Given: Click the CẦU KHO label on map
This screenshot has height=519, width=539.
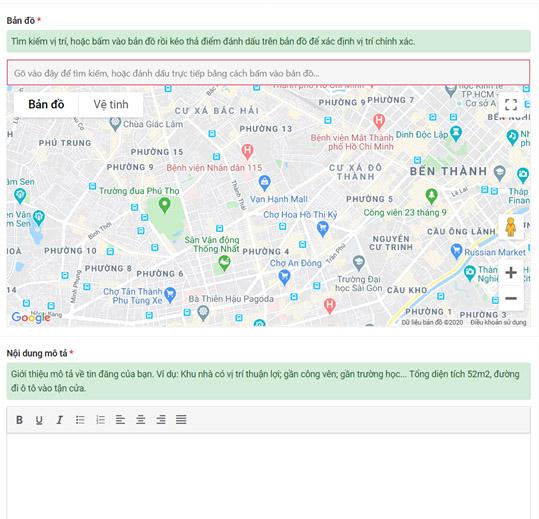Looking at the screenshot, I should point(407,290).
